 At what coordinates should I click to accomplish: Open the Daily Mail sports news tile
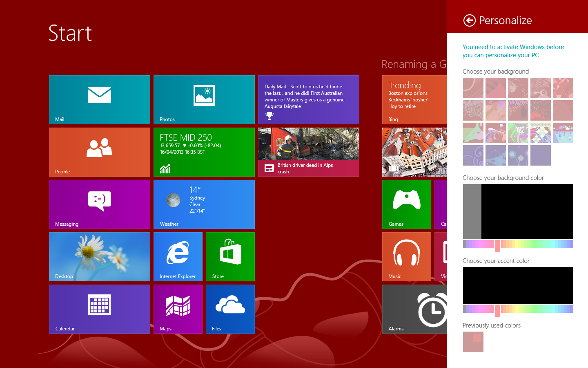[309, 100]
